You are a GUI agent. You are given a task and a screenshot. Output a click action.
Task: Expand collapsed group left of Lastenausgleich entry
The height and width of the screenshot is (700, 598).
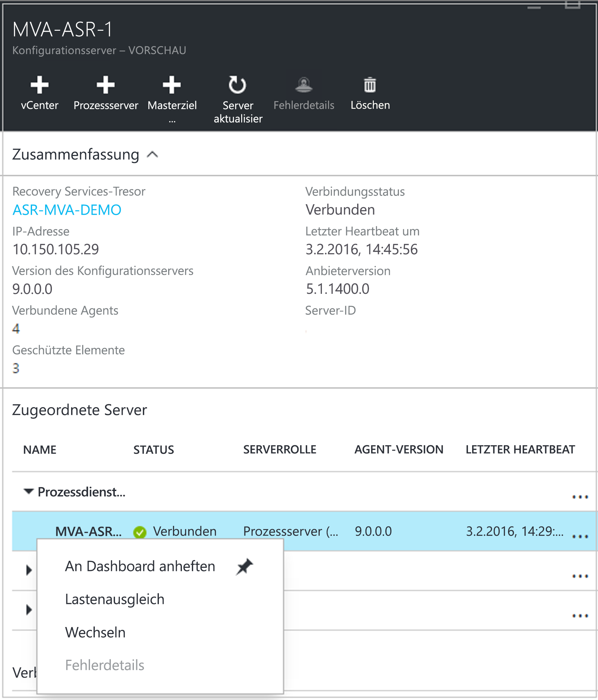pyautogui.click(x=29, y=610)
